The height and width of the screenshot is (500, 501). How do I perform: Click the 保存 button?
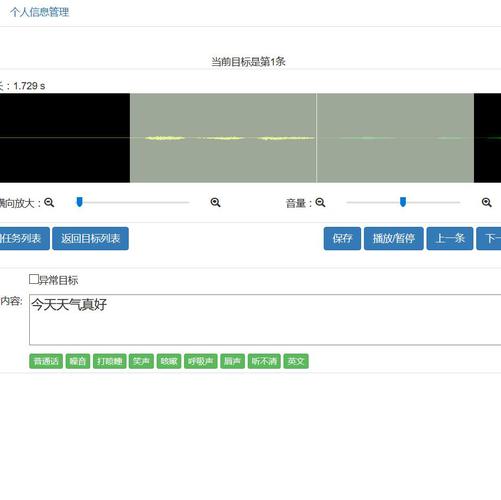coord(342,238)
